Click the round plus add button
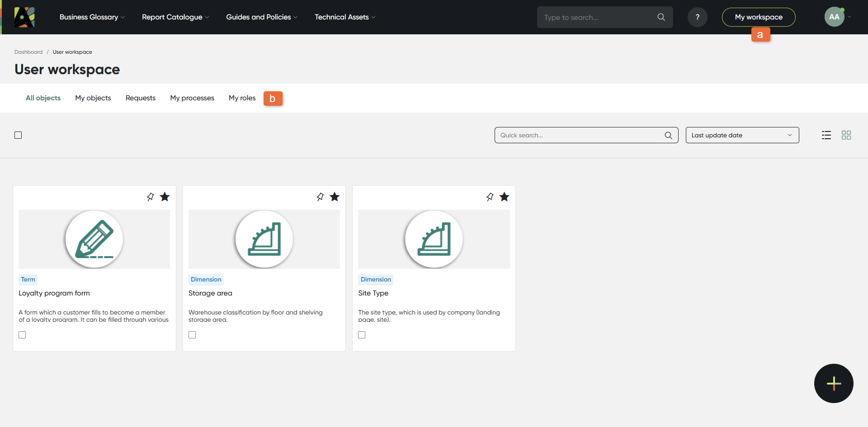 click(x=833, y=383)
